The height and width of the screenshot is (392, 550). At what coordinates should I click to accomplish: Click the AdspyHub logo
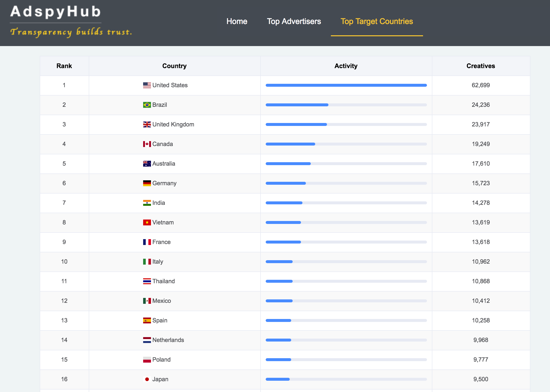[x=56, y=12]
